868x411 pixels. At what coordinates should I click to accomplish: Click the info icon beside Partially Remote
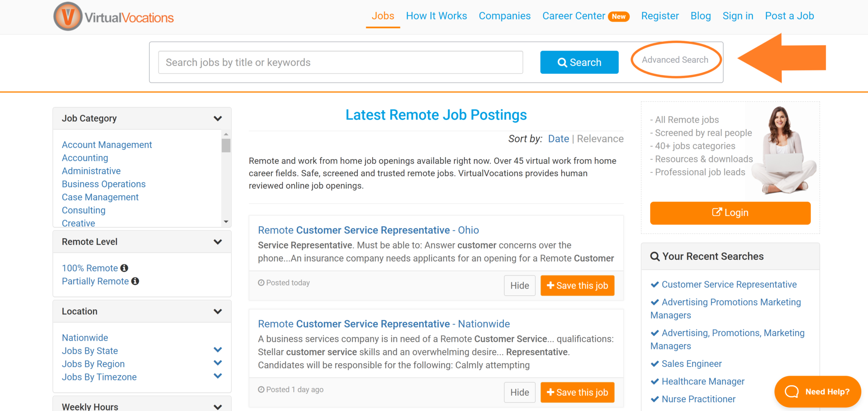pyautogui.click(x=135, y=281)
